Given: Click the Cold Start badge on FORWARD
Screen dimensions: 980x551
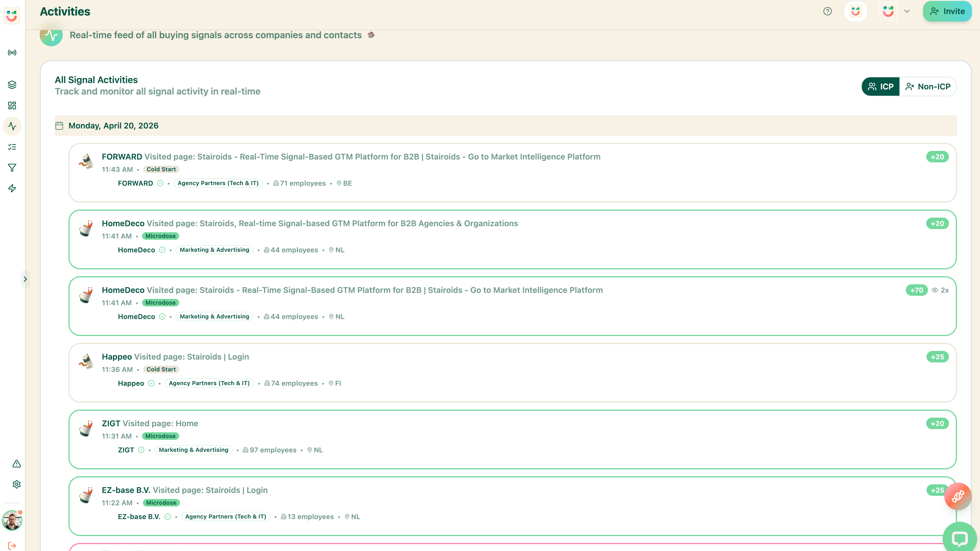Looking at the screenshot, I should pyautogui.click(x=161, y=169).
